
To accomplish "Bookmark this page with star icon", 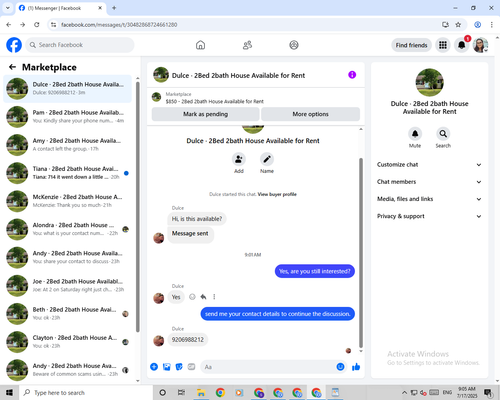I will coord(458,25).
